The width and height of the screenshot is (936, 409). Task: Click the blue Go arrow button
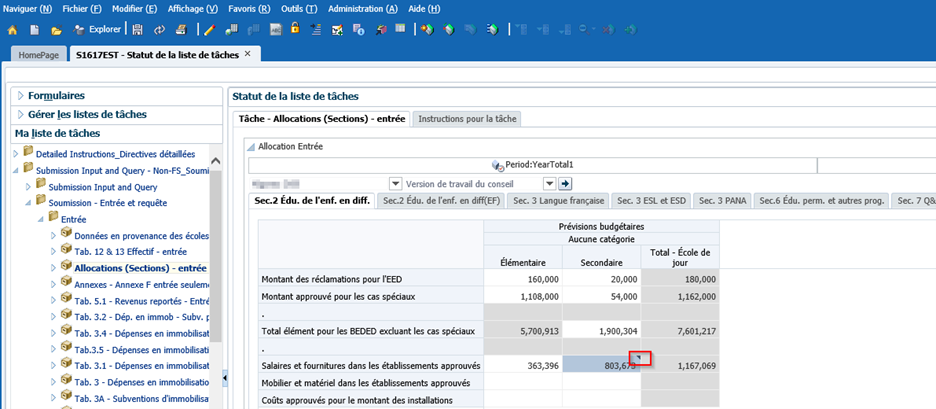[x=565, y=183]
